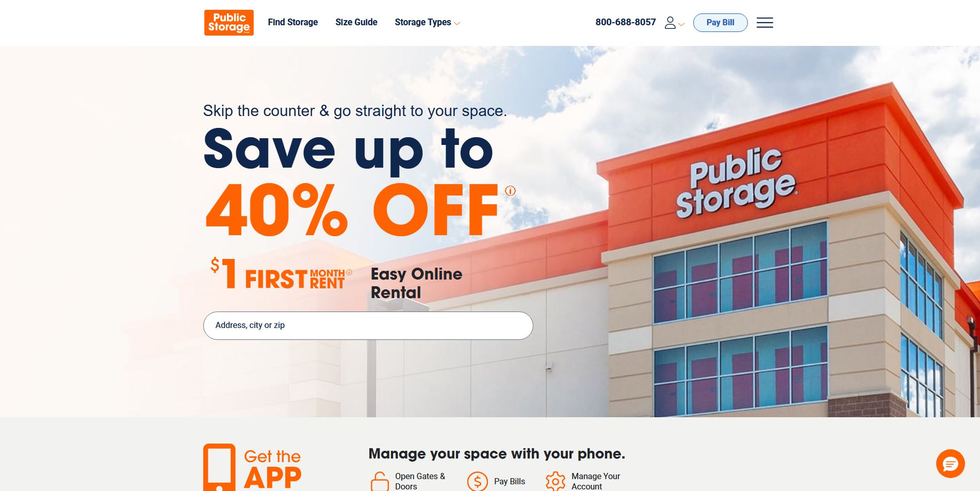Open the hamburger menu icon

(764, 23)
